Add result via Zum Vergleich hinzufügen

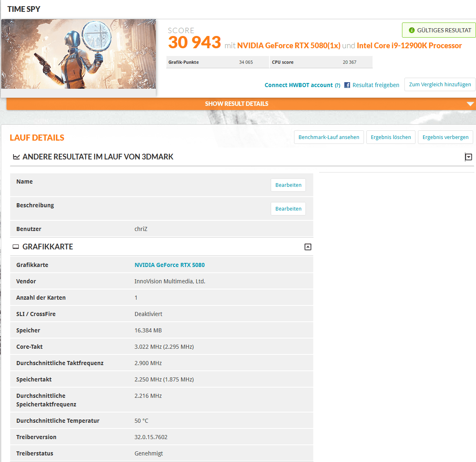pos(440,84)
